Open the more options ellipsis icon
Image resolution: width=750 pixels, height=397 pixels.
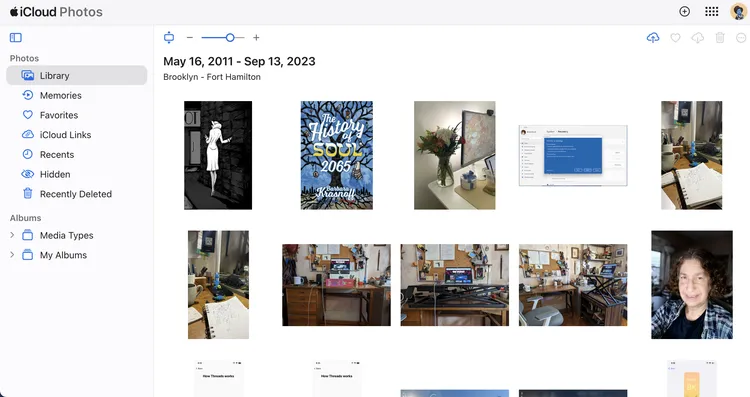[741, 37]
